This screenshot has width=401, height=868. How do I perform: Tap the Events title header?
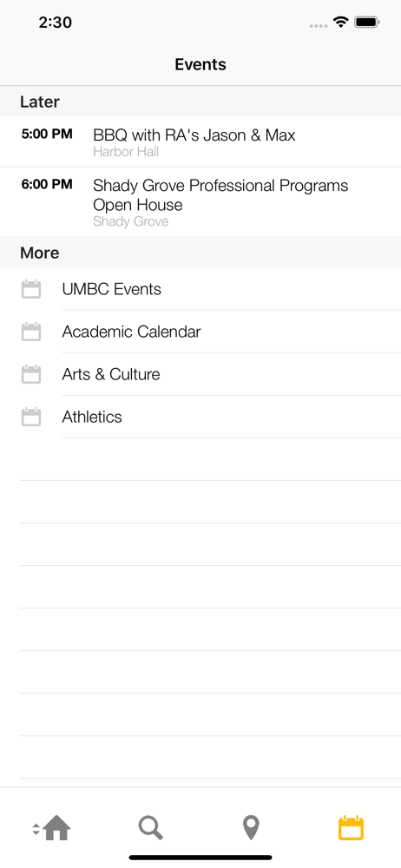200,64
